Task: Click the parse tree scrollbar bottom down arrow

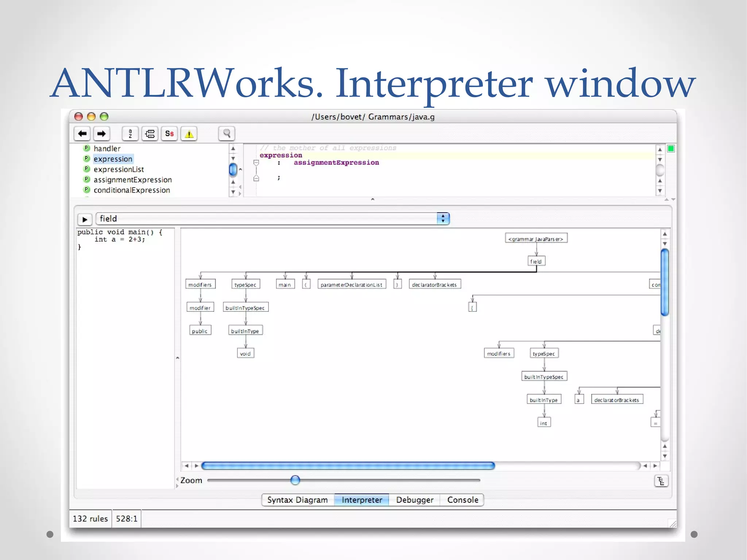Action: 665,456
